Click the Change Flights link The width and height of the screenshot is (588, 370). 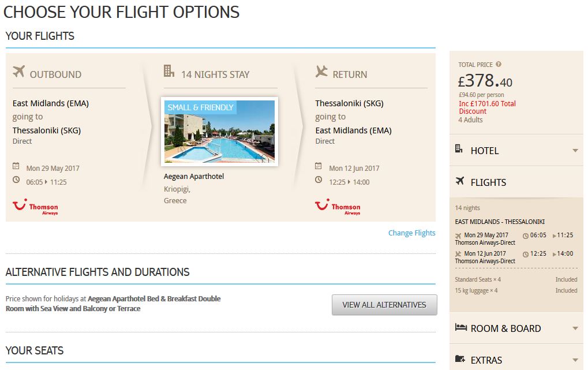pyautogui.click(x=412, y=233)
